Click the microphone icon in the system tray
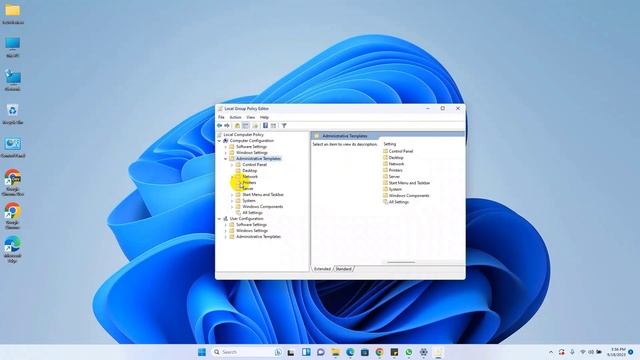640x360 pixels. pos(572,352)
